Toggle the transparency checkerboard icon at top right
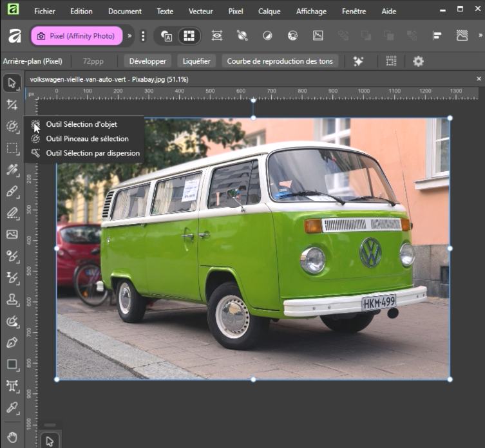 pyautogui.click(x=462, y=36)
